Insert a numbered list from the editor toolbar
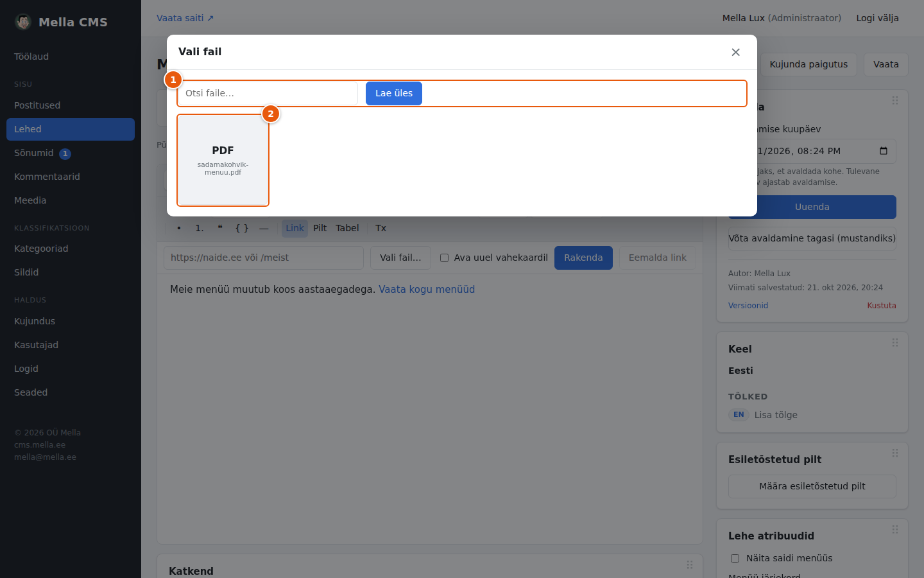 pyautogui.click(x=200, y=228)
